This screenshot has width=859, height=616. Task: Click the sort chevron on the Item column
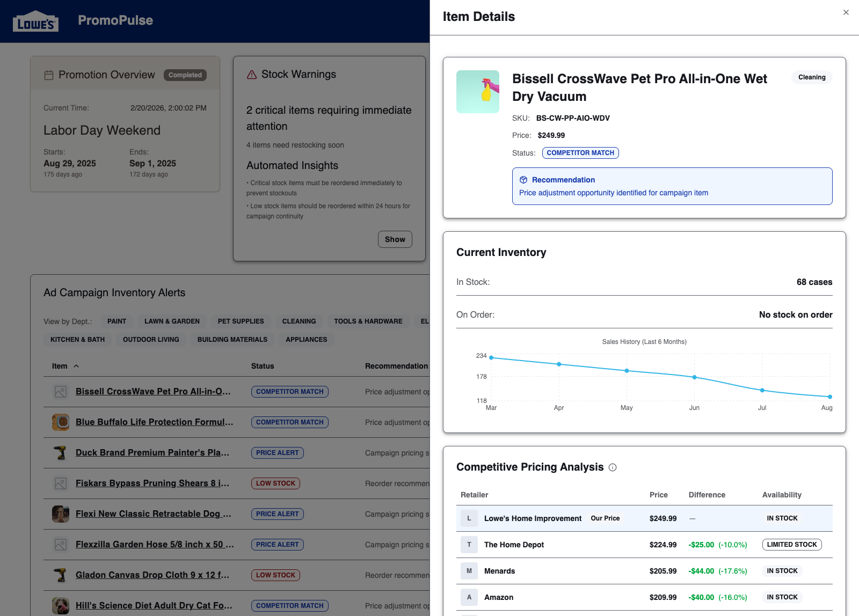click(76, 365)
